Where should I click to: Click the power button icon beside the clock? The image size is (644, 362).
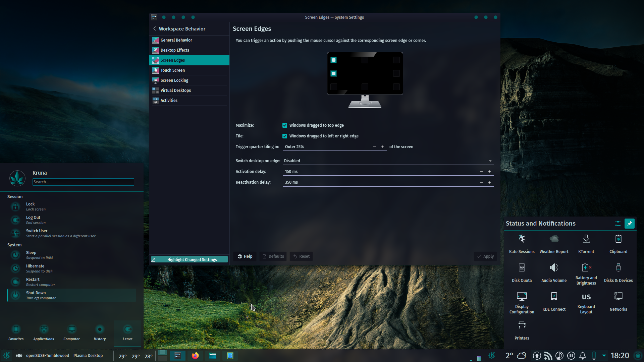(x=638, y=356)
